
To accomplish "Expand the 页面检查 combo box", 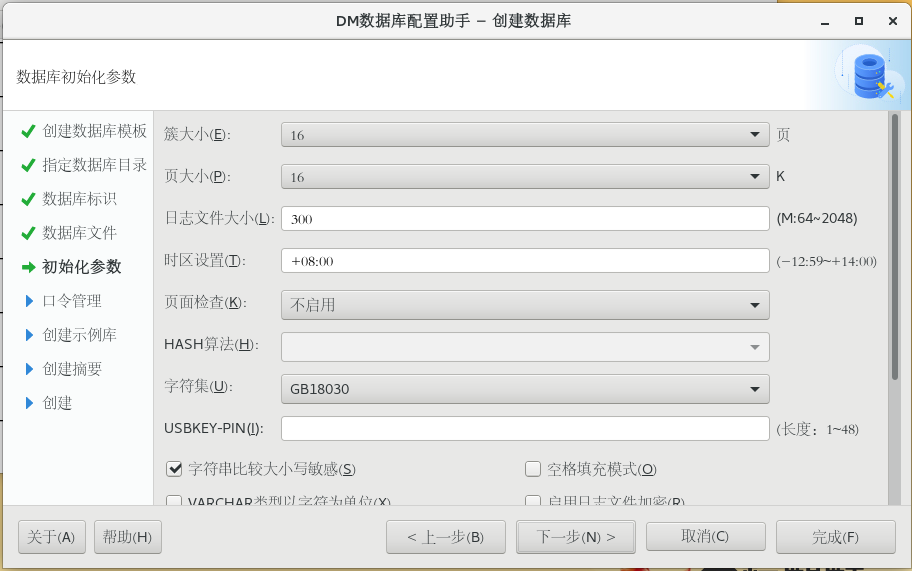I will pos(525,305).
